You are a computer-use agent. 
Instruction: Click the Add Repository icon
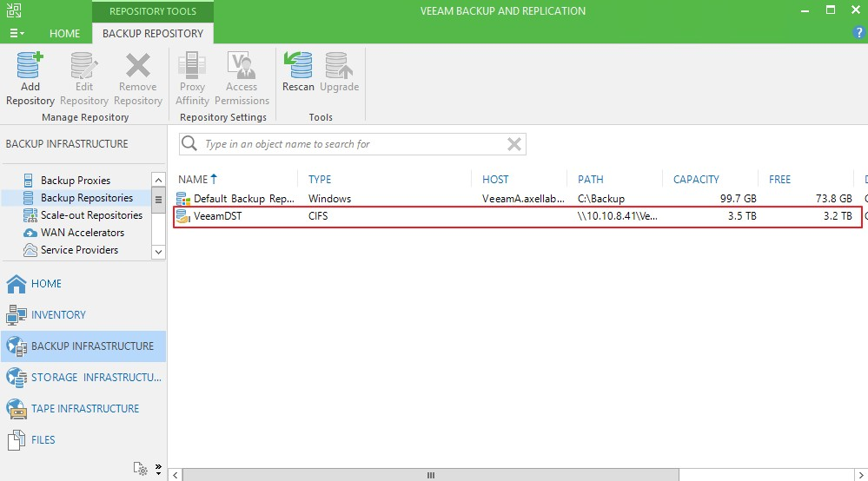(x=30, y=67)
